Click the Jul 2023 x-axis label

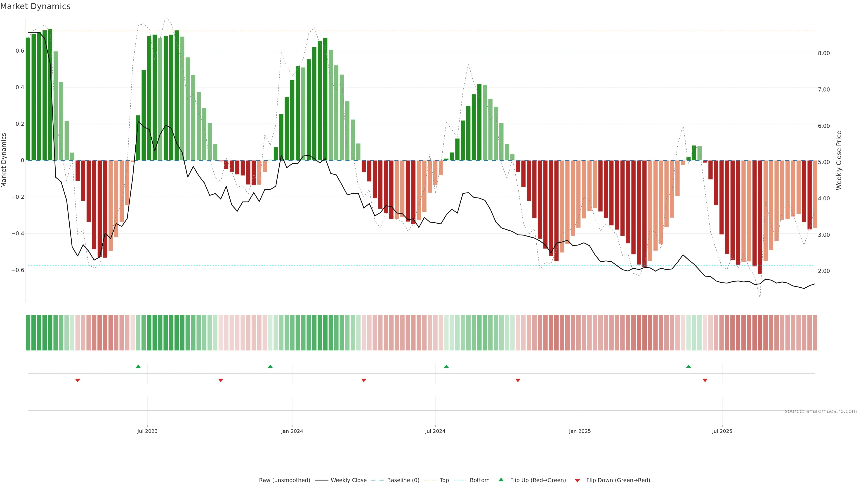[x=147, y=431]
